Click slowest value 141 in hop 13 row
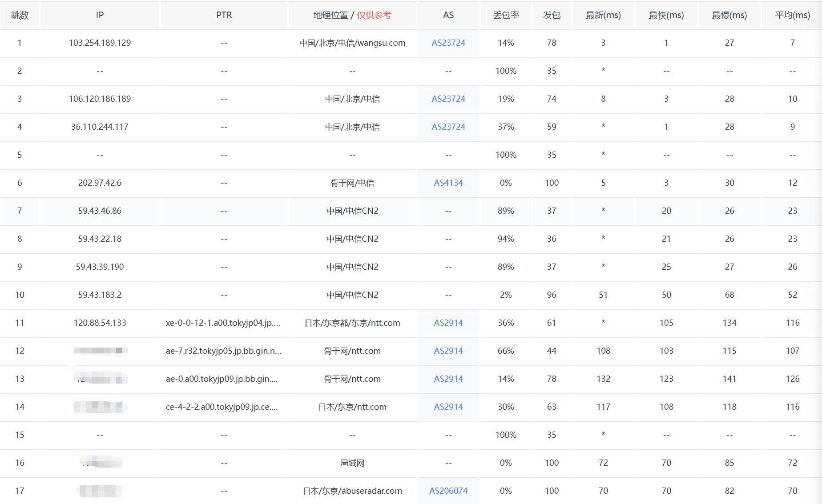 729,379
